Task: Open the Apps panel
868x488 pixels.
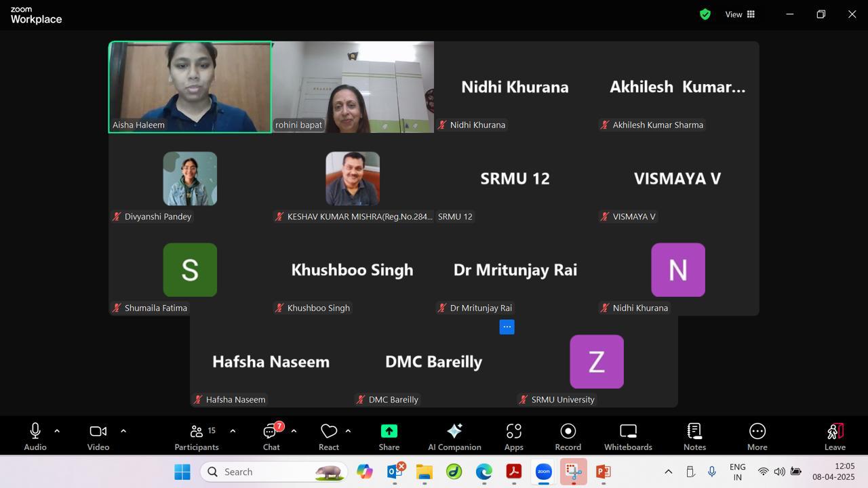Action: point(514,437)
